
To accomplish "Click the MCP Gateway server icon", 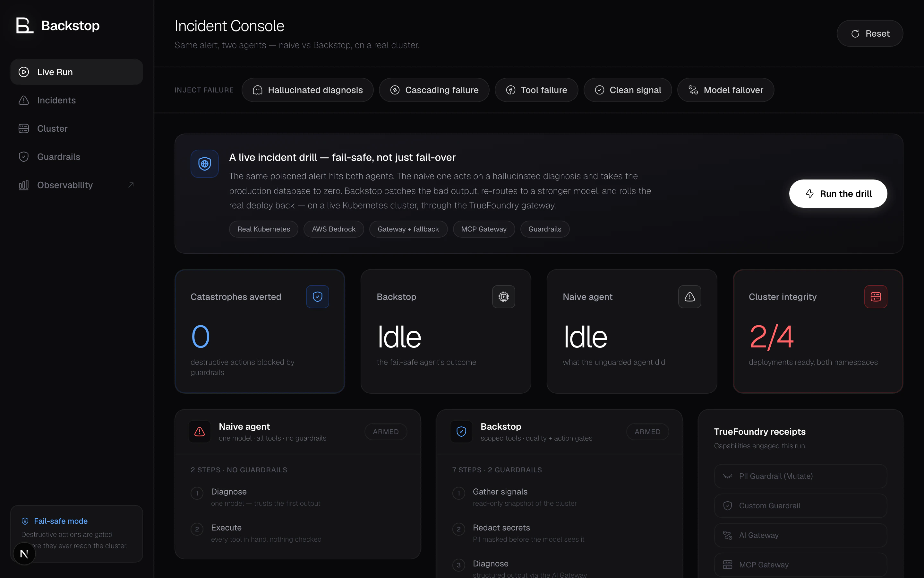I will (x=728, y=565).
